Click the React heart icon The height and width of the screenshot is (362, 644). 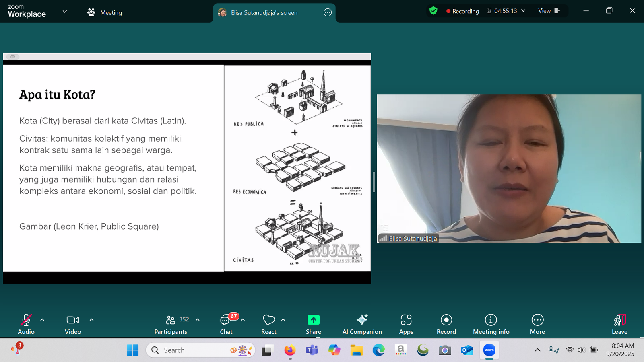pyautogui.click(x=268, y=320)
